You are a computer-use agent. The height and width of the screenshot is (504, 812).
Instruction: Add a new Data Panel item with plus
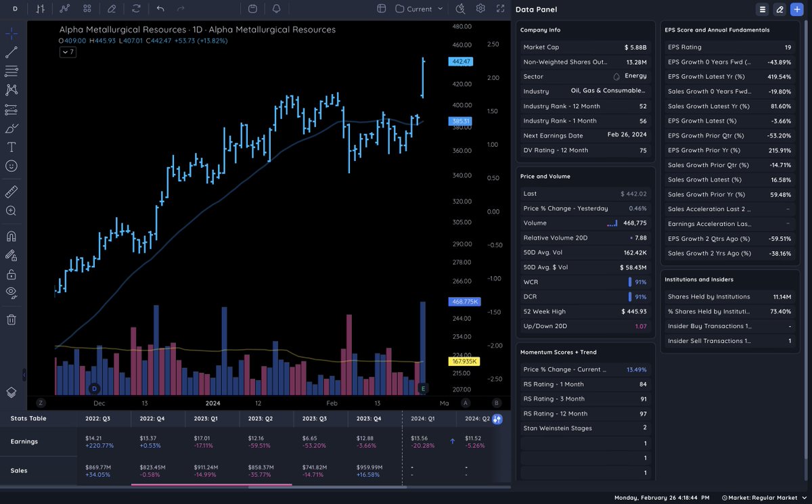(796, 9)
